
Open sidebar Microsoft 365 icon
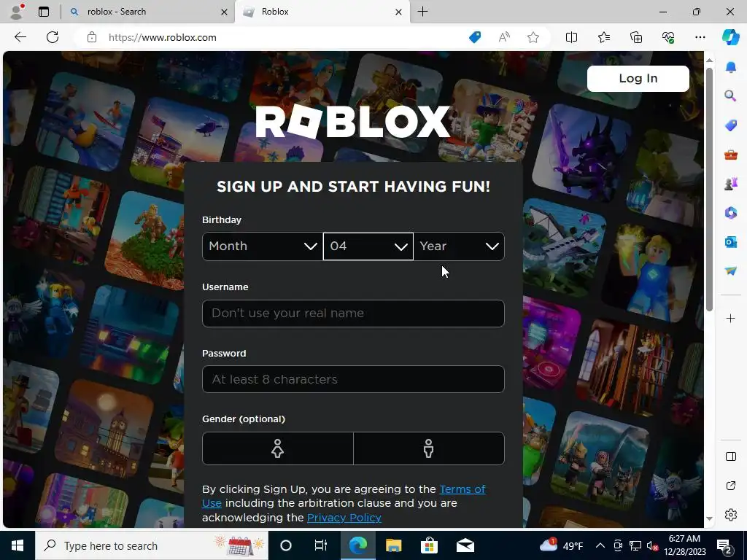click(x=731, y=213)
